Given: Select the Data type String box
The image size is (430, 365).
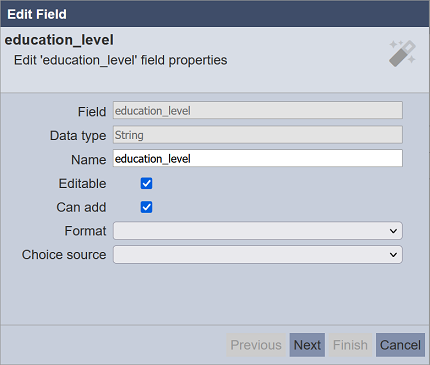Looking at the screenshot, I should (x=258, y=135).
